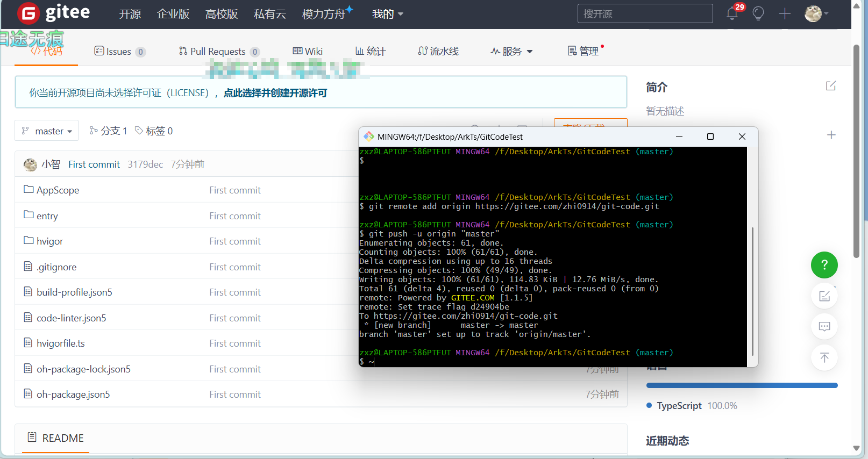Open the 代码 tab
Image resolution: width=868 pixels, height=459 pixels.
pyautogui.click(x=46, y=52)
